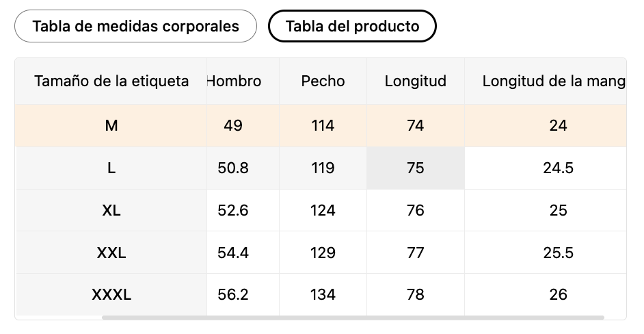Click the Longitud column header
This screenshot has height=334, width=644.
[415, 81]
